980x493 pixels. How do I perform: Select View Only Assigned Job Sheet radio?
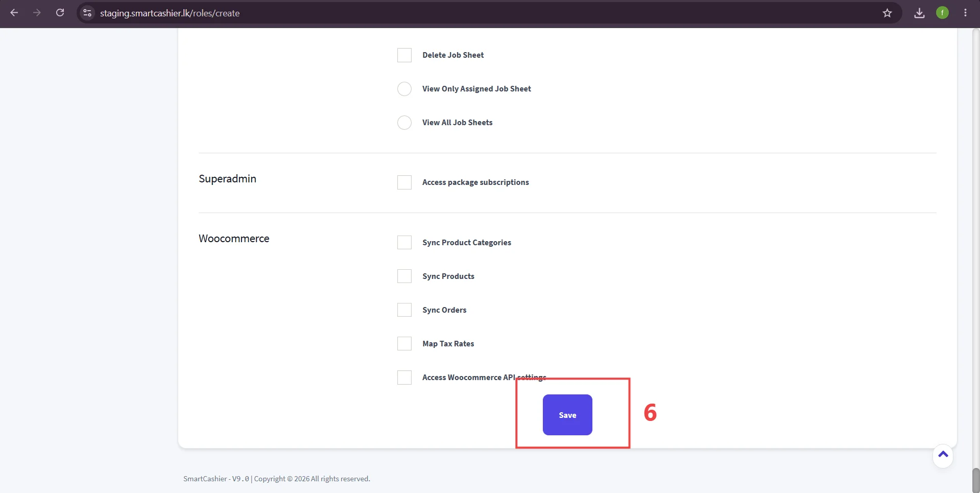click(x=404, y=89)
